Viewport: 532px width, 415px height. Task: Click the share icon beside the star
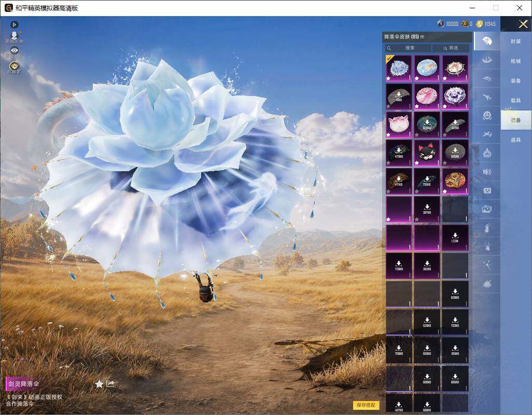tap(110, 384)
